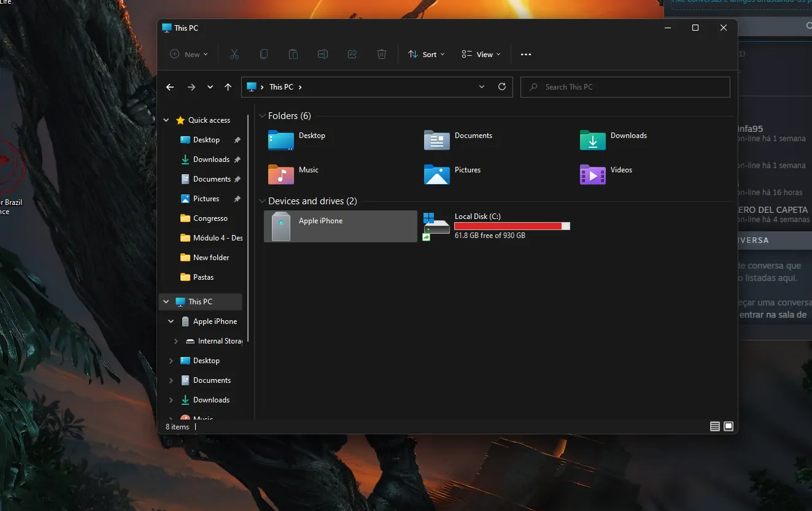Select Documents under Quick access
Viewport: 812px width, 511px height.
pyautogui.click(x=212, y=179)
